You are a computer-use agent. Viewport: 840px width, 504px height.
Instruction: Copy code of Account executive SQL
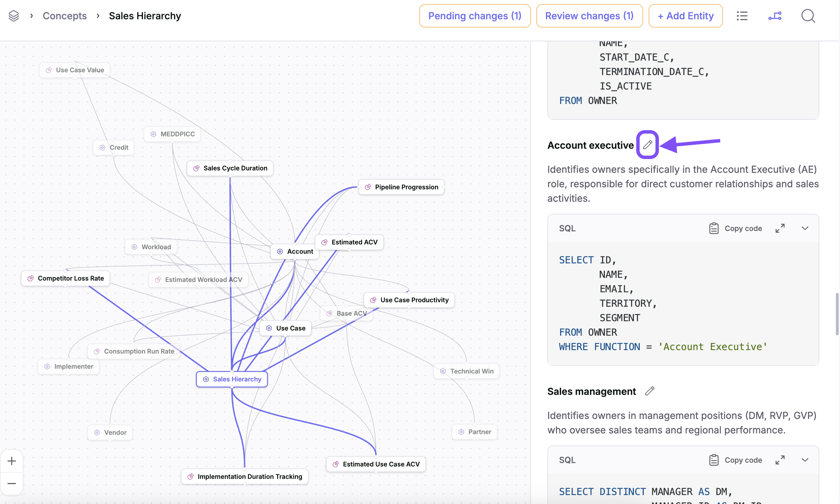tap(736, 228)
